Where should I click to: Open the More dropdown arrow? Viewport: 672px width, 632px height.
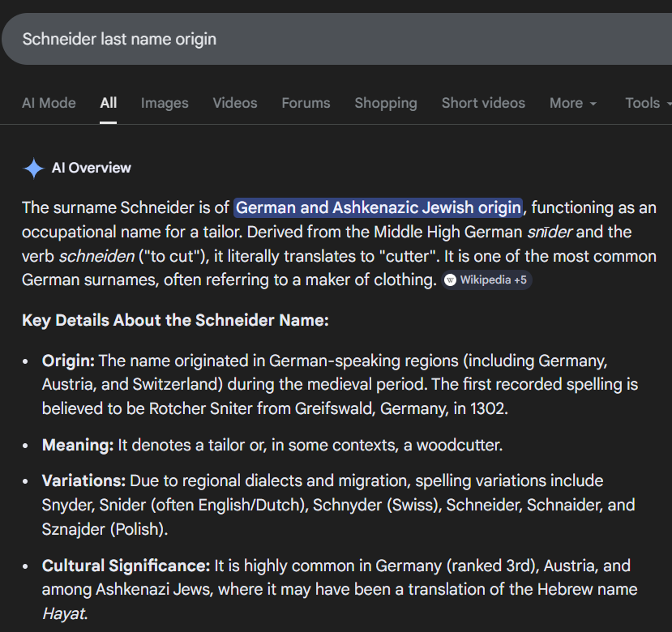click(x=593, y=104)
